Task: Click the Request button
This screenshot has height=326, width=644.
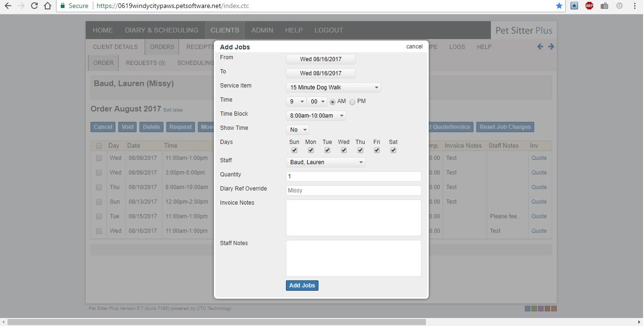Action: tap(180, 127)
